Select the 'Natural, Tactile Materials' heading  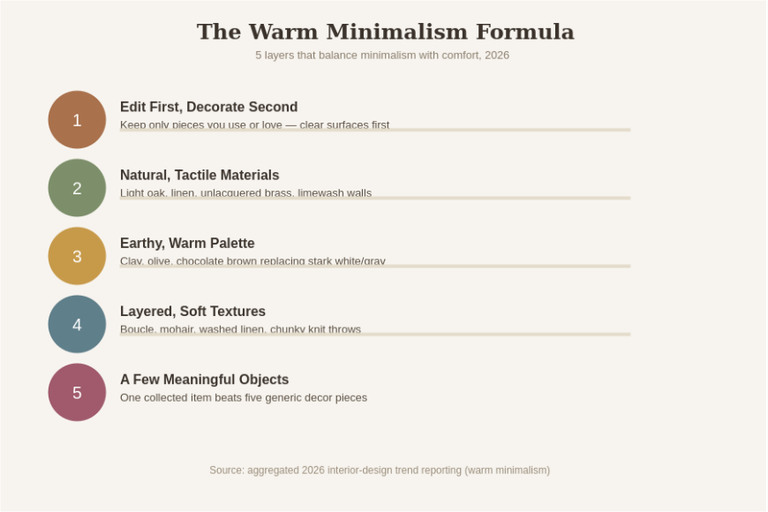pyautogui.click(x=199, y=175)
